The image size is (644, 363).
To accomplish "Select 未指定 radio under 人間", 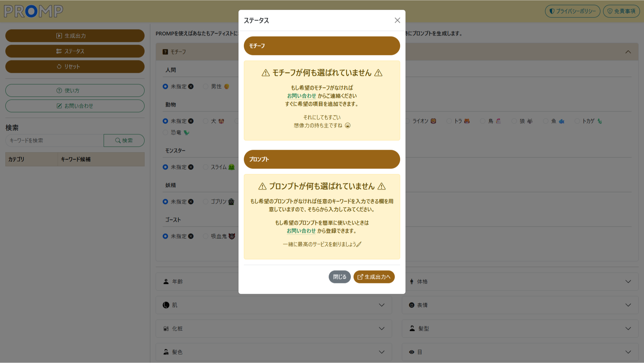I will 165,87.
